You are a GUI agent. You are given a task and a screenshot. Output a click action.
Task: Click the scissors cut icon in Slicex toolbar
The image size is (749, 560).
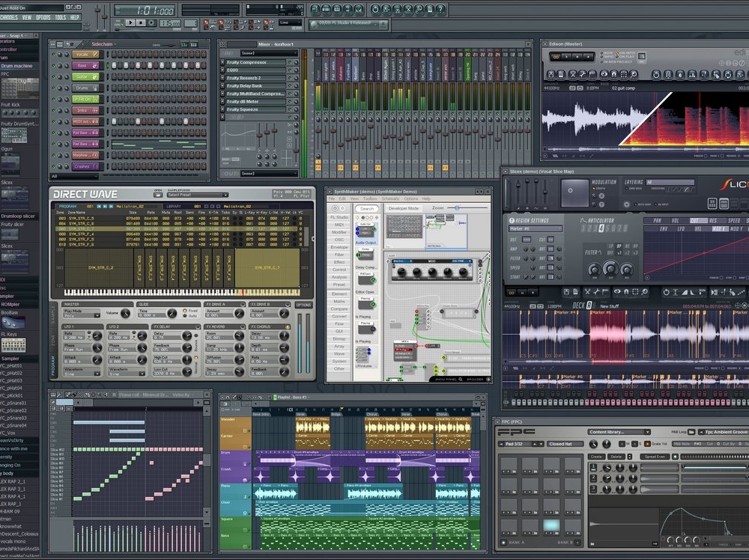pyautogui.click(x=586, y=290)
